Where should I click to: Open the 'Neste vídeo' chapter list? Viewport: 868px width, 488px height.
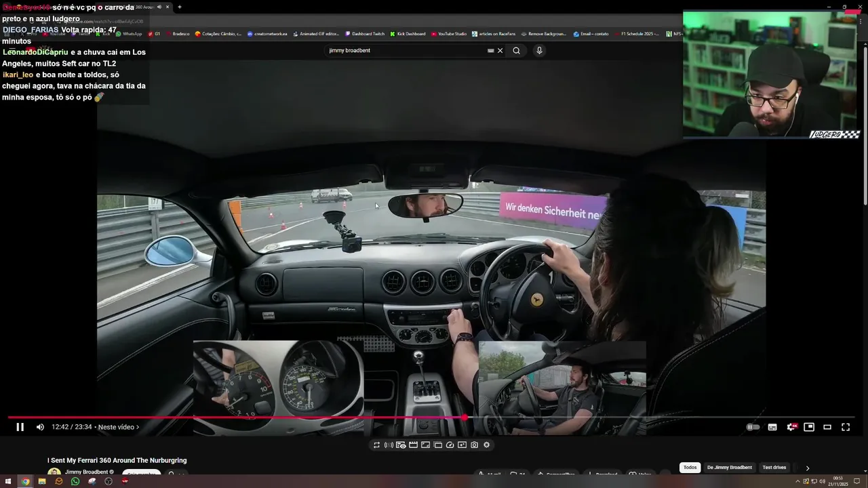tap(118, 427)
